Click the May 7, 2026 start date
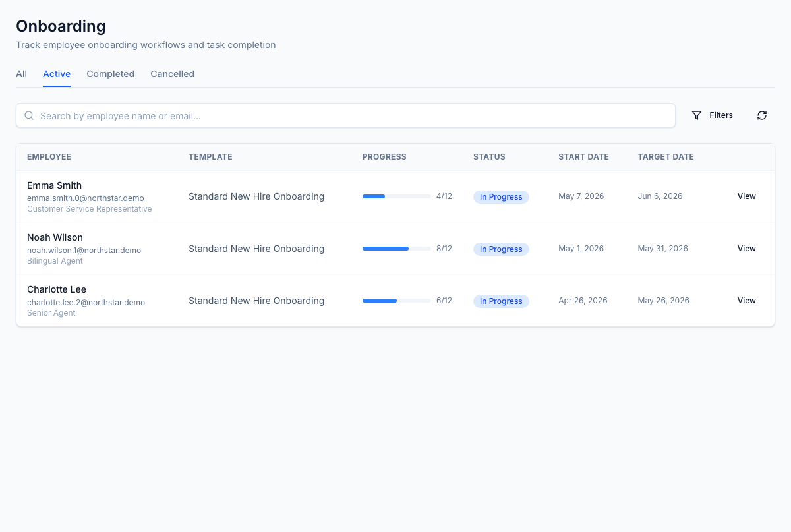 pos(581,196)
